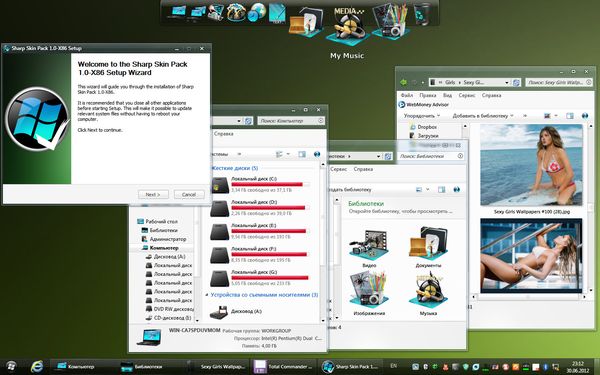Select Dropbox in the Sexy Girls window's sidebar

click(x=423, y=127)
